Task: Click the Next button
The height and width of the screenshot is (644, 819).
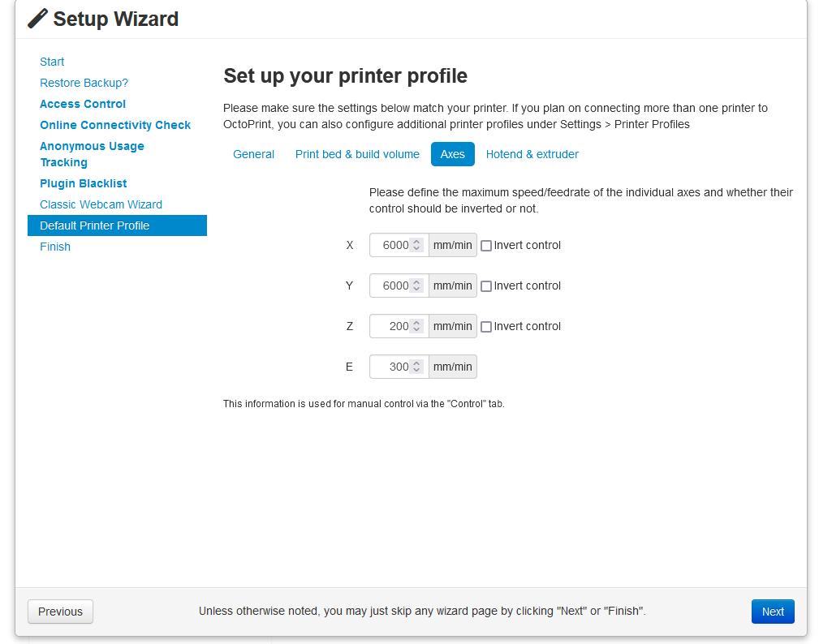Action: tap(772, 612)
